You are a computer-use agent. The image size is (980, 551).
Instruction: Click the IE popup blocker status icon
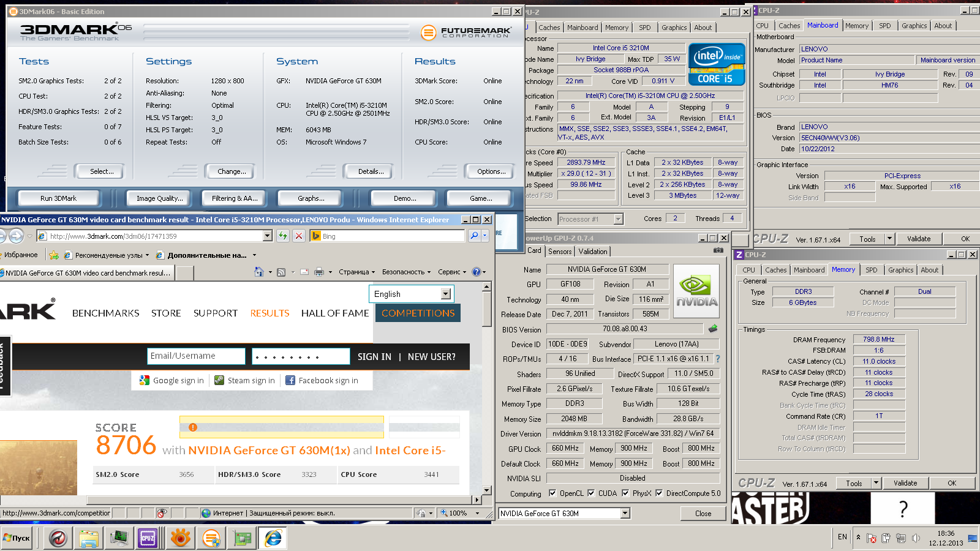[162, 513]
